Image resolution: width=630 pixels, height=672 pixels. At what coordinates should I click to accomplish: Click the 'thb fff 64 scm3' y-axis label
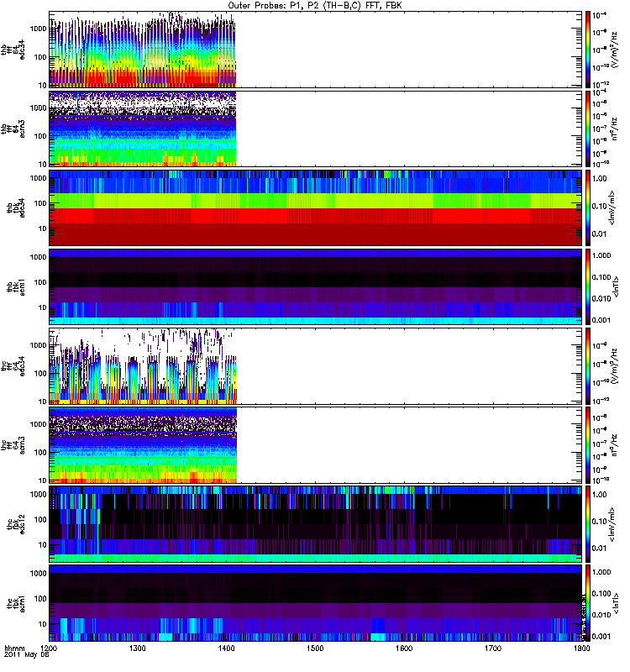click(x=13, y=129)
